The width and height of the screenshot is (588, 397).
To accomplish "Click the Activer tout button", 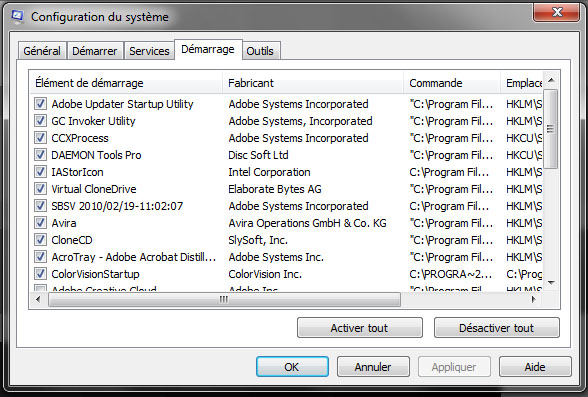I will point(360,328).
